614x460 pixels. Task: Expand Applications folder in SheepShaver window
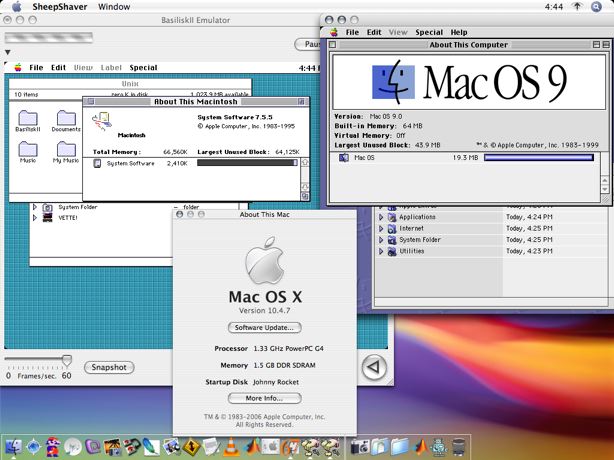click(381, 217)
